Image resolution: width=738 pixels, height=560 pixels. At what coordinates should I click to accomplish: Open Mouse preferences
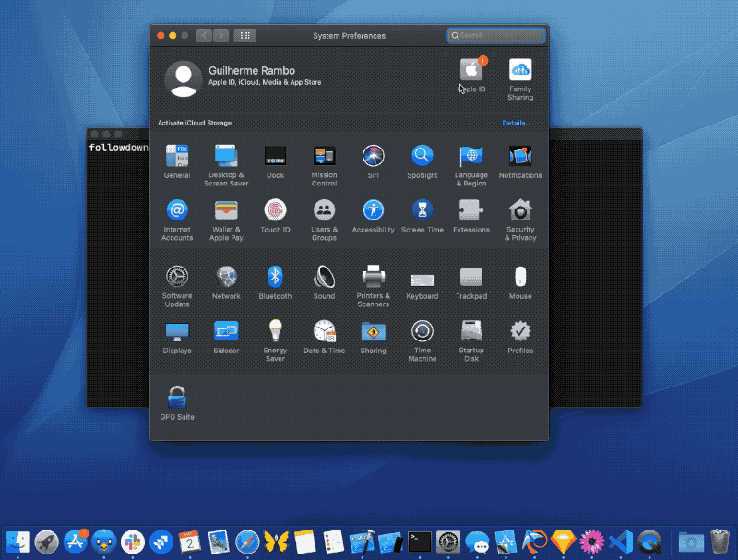coord(520,277)
